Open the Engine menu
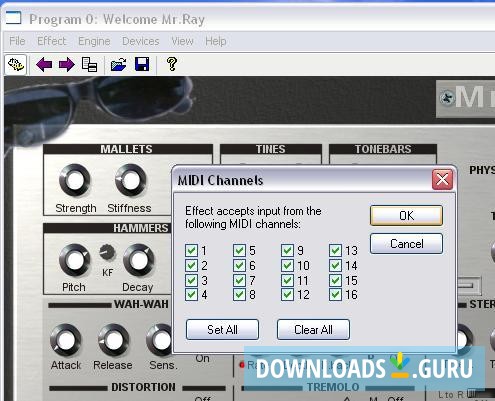Image resolution: width=495 pixels, height=401 pixels. [94, 41]
